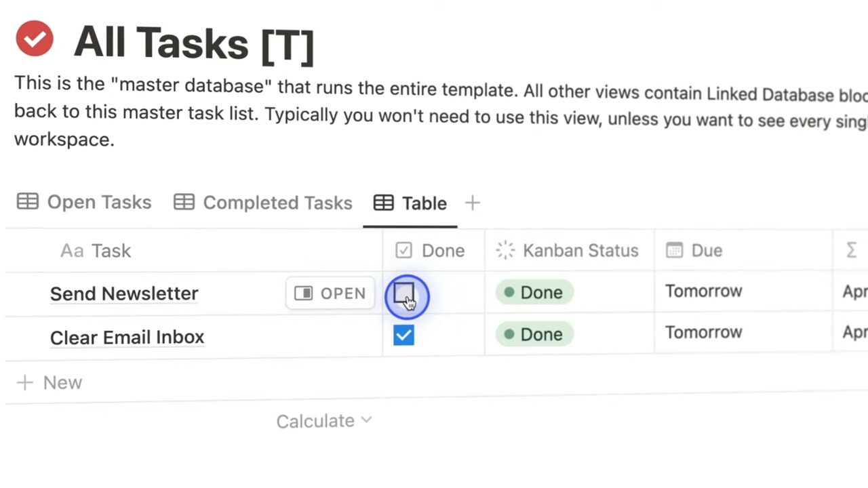Image resolution: width=868 pixels, height=488 pixels.
Task: Click the Done column checkbox icon
Action: [403, 251]
